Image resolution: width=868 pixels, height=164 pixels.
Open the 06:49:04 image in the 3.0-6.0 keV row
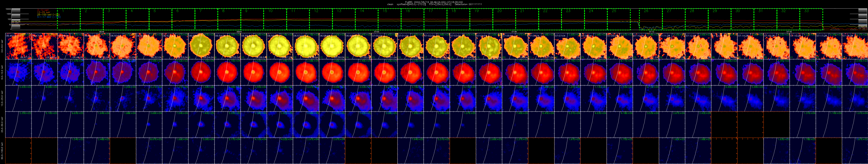pyautogui.click(x=97, y=46)
